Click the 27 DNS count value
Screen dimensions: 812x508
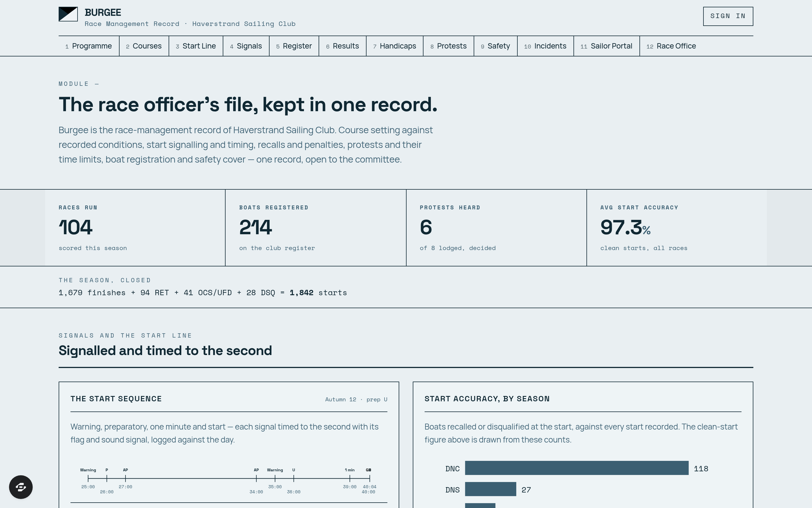click(526, 490)
